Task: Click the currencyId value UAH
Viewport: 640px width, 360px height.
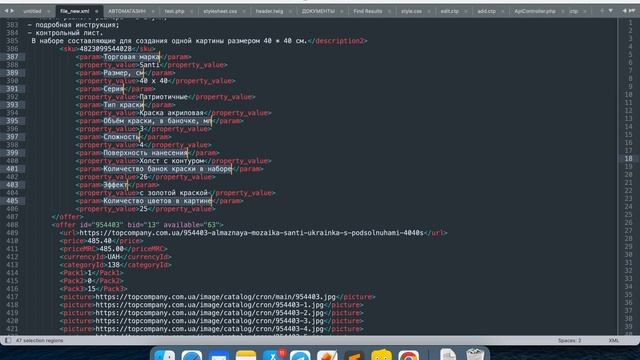Action: [113, 257]
